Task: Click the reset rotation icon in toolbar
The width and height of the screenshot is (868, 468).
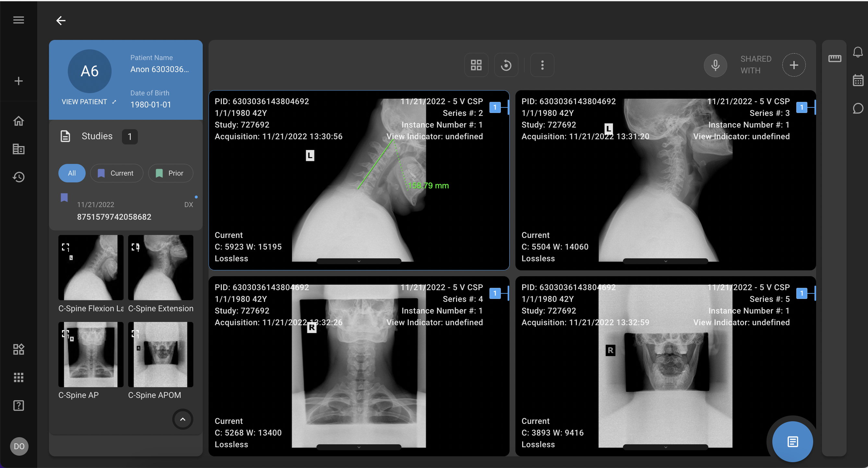Action: 506,65
